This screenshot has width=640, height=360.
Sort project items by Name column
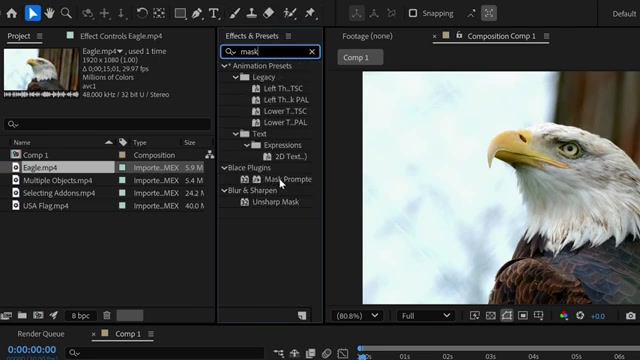[x=22, y=142]
